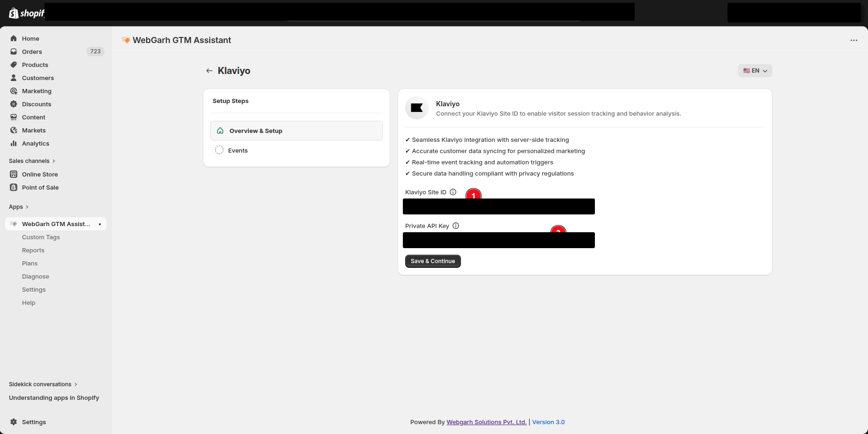868x434 pixels.
Task: Select the Overview & Setup step
Action: 297,131
